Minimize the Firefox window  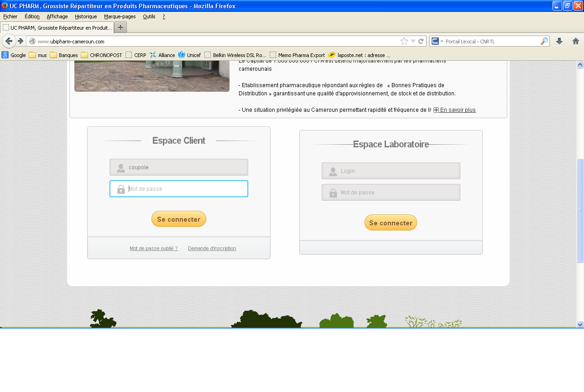coord(557,5)
